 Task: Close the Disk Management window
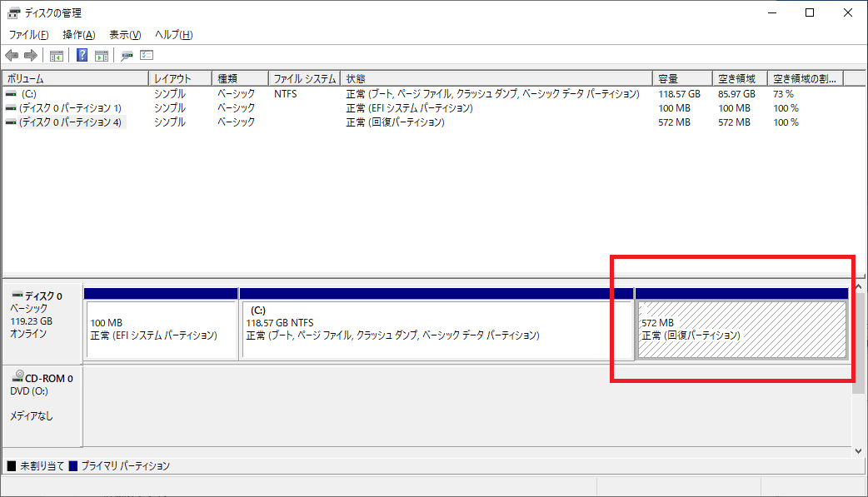pos(847,12)
